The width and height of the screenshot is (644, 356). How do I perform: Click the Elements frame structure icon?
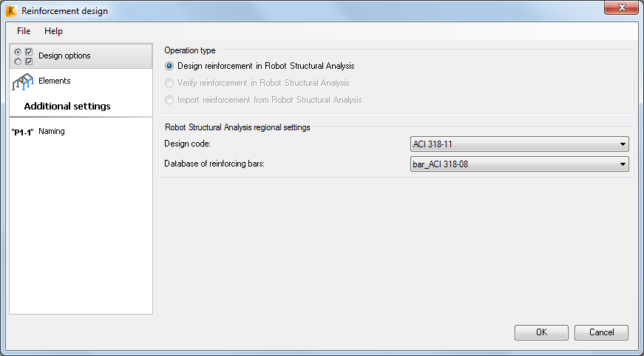point(23,81)
